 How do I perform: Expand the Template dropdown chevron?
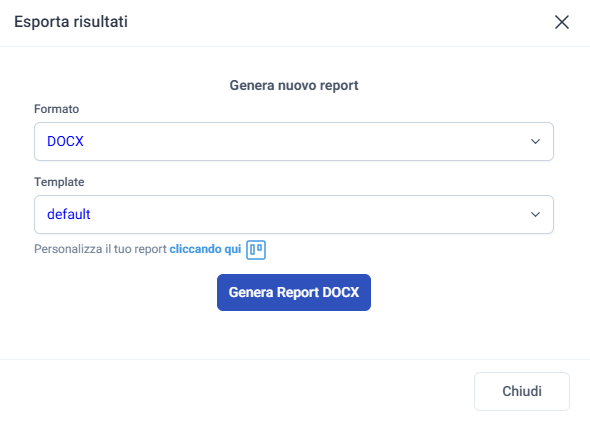click(x=535, y=214)
